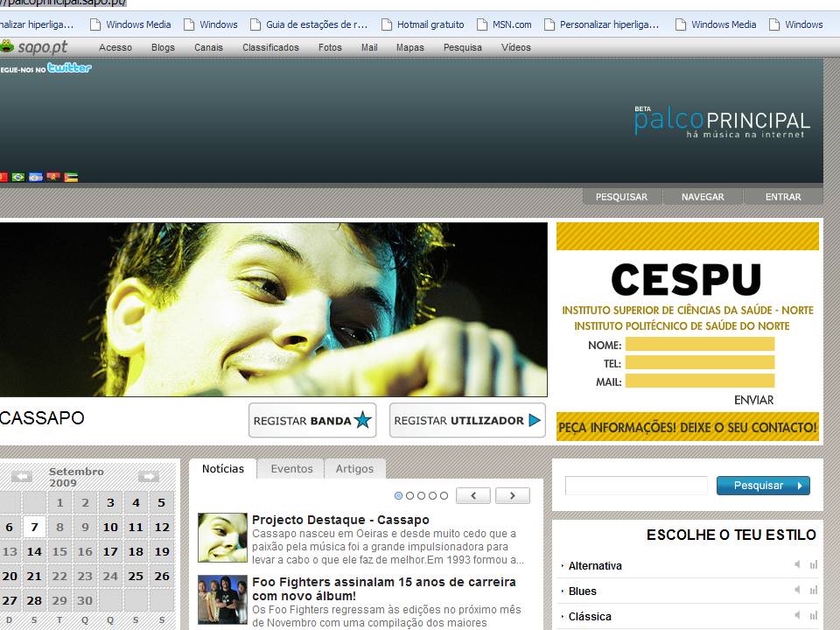Click ENVIAR in the CESPU form
The height and width of the screenshot is (630, 840).
click(x=753, y=400)
